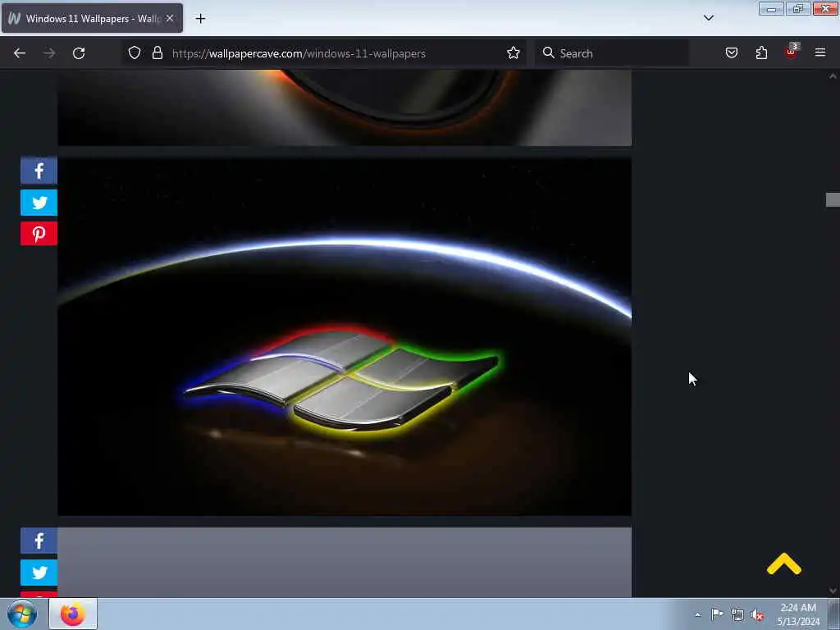Image resolution: width=840 pixels, height=630 pixels.
Task: Minimize the Firefox window
Action: coord(771,9)
